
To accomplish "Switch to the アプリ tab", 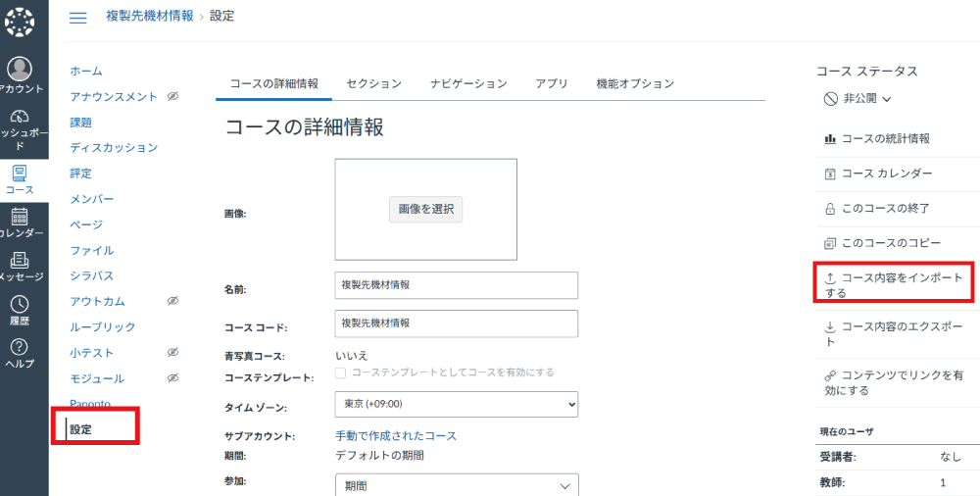I will 551,84.
